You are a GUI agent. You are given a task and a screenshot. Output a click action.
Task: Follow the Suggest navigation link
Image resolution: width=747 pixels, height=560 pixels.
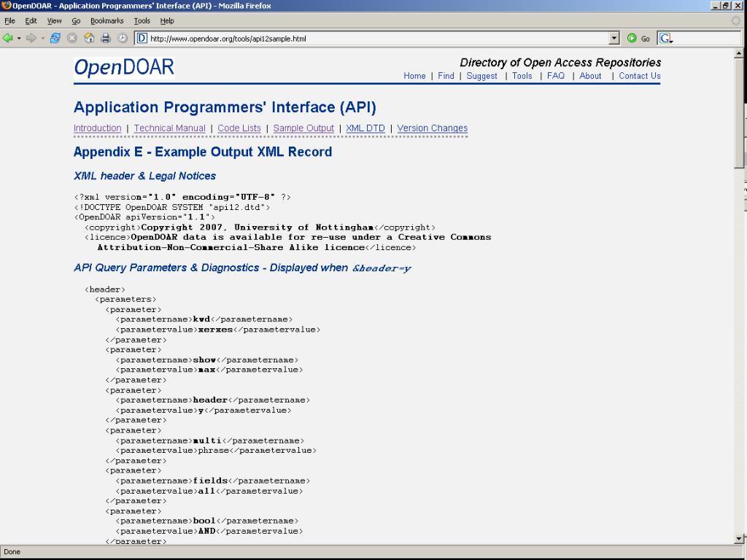pos(481,76)
